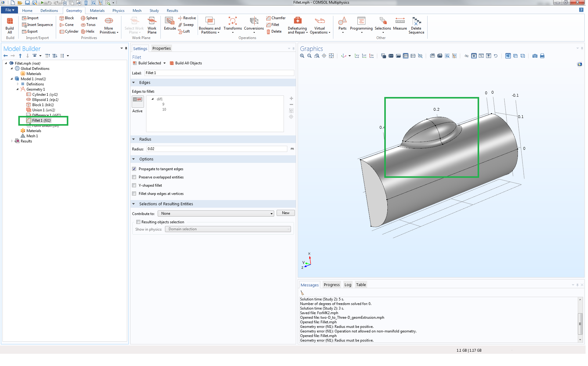Screen dimensions: 588x366
Task: Open the Contribute to dropdown
Action: (216, 213)
